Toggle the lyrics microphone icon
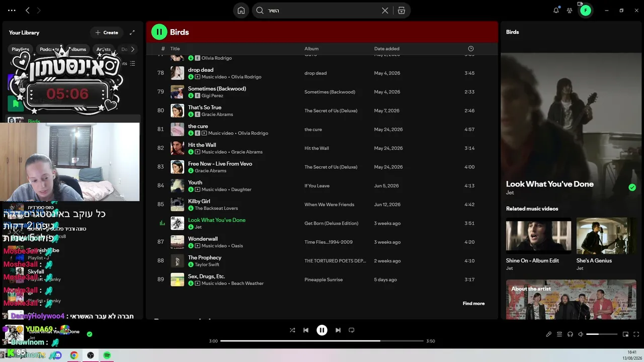 549,334
